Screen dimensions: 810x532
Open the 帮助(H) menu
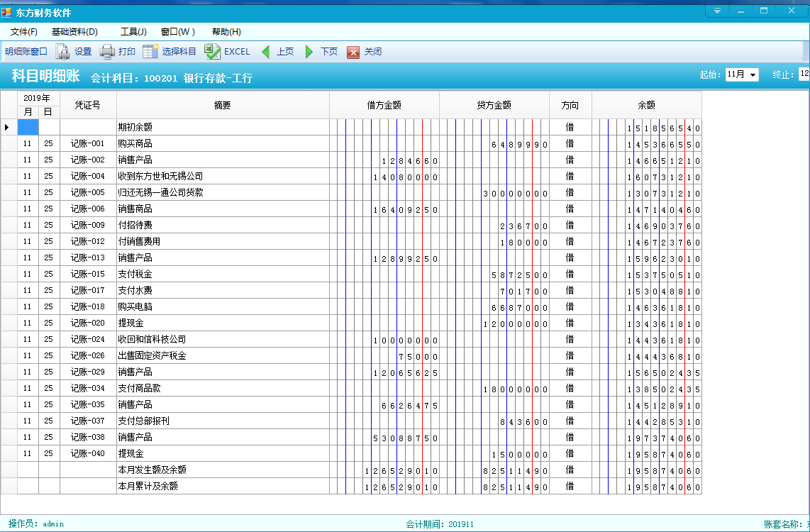[x=226, y=32]
